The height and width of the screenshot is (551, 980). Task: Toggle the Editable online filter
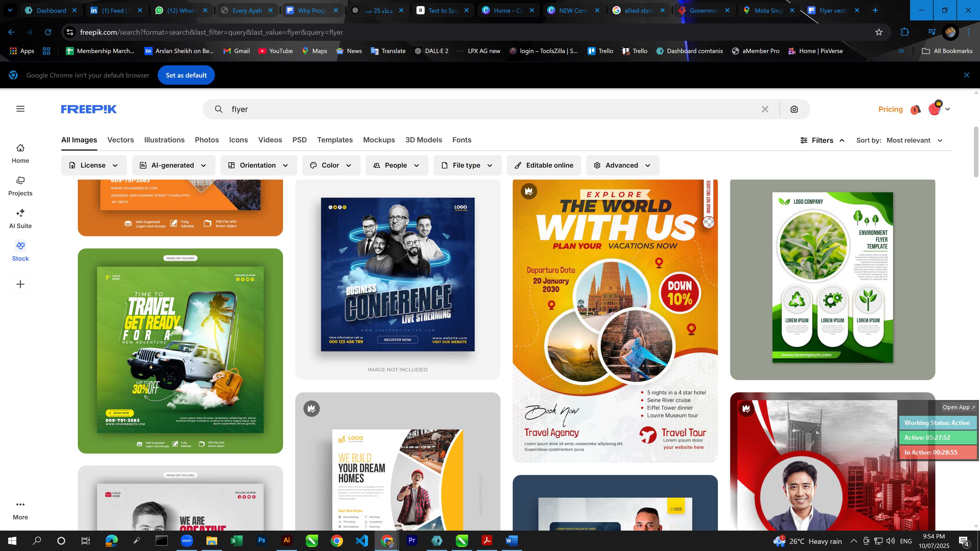(x=544, y=165)
